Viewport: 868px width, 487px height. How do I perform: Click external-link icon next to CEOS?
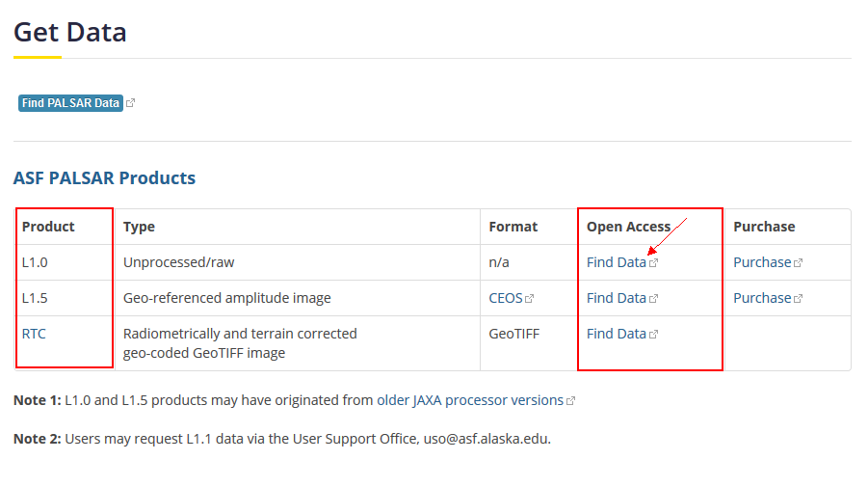coord(530,299)
